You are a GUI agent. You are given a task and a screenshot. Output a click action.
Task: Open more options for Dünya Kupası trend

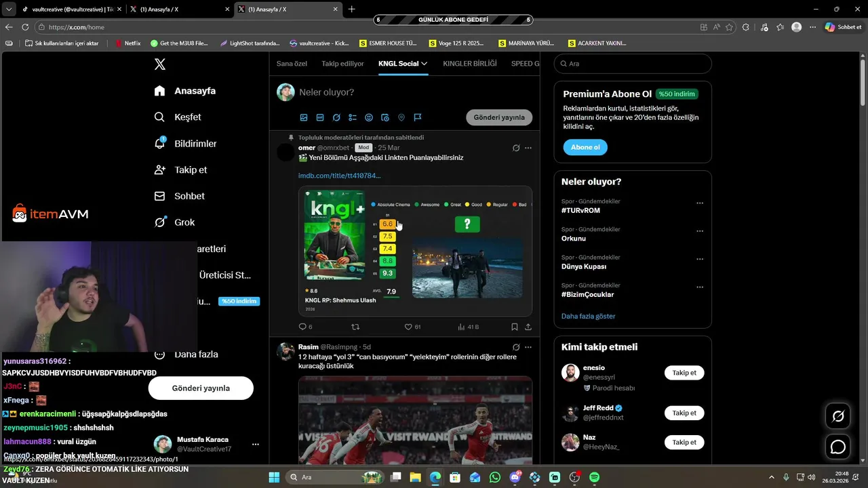tap(700, 259)
